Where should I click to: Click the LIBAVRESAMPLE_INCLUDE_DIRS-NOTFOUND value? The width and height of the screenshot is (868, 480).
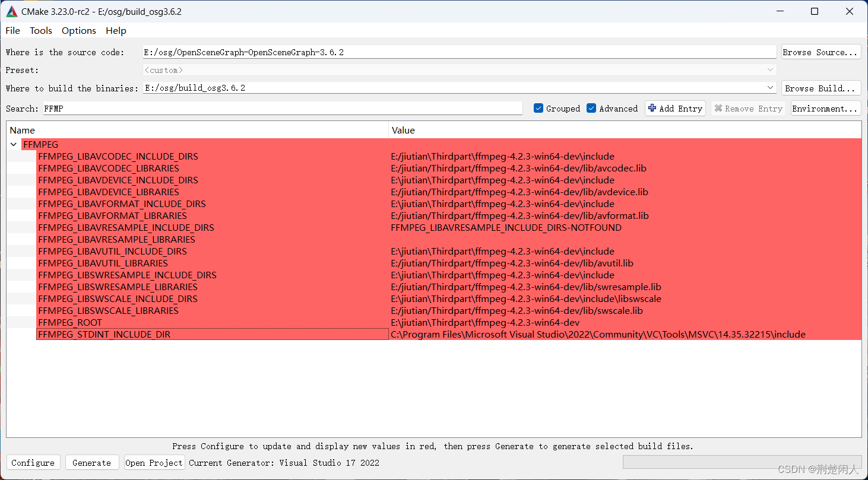pos(506,228)
